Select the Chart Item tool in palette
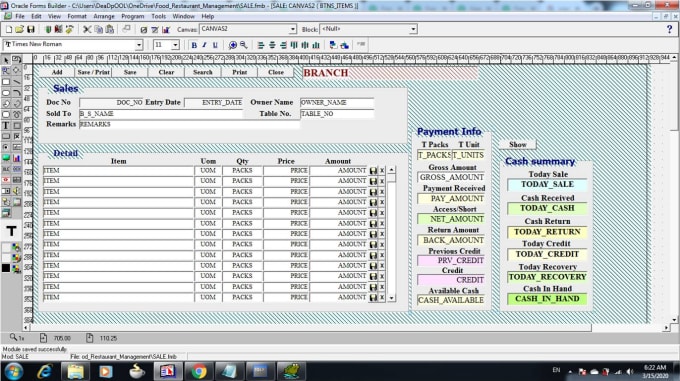Screen dimensions: 680x381 pyautogui.click(x=16, y=159)
